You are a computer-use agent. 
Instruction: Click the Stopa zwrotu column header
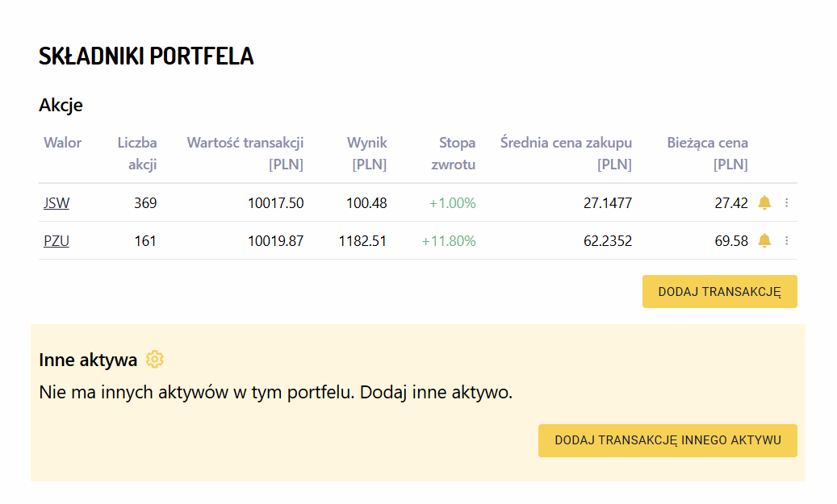click(x=456, y=153)
